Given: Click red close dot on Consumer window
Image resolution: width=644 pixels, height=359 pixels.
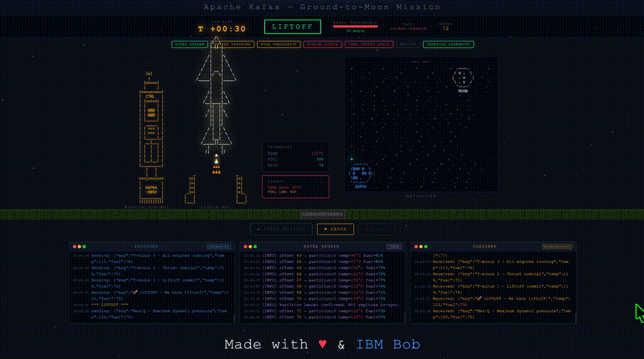Looking at the screenshot, I should point(416,247).
